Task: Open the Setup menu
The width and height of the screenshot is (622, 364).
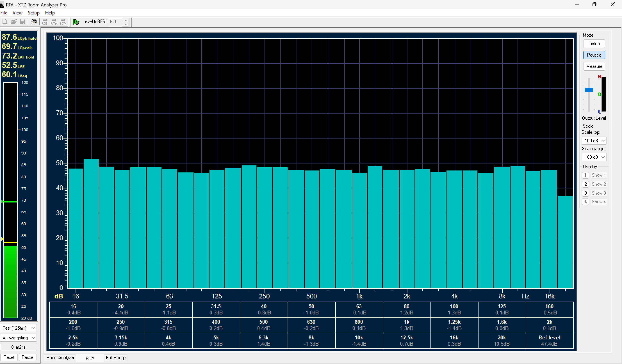Action: point(33,13)
